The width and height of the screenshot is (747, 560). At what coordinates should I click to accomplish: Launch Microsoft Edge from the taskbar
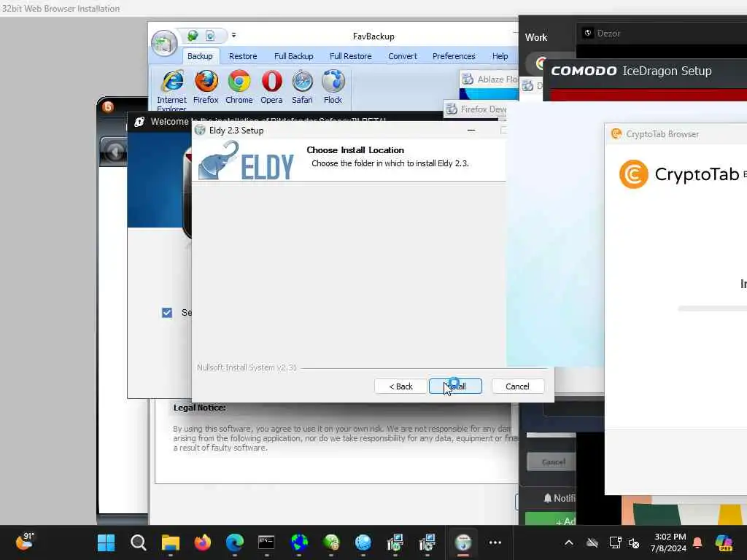[x=234, y=542]
